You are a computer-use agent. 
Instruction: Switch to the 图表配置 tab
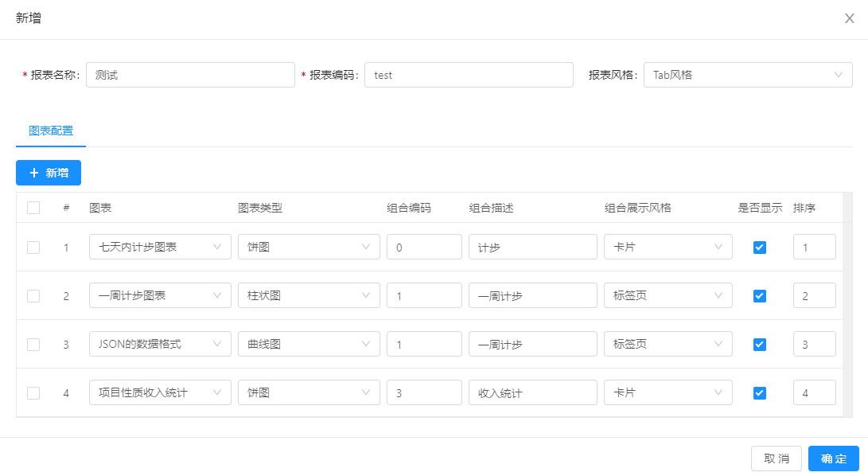coord(51,131)
